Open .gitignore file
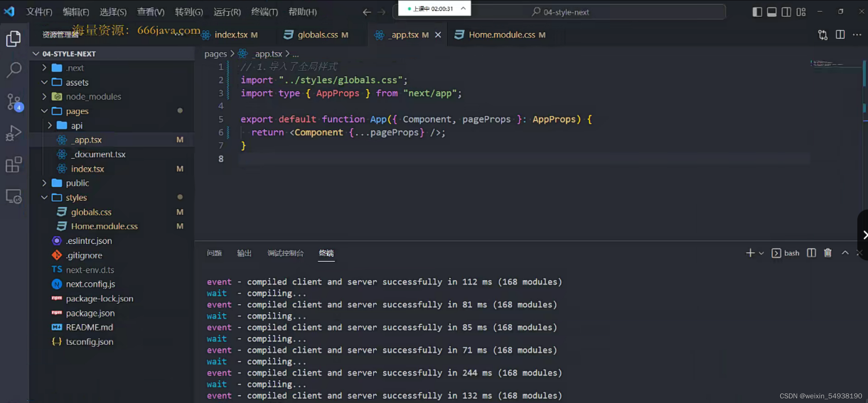This screenshot has width=868, height=403. [112, 255]
